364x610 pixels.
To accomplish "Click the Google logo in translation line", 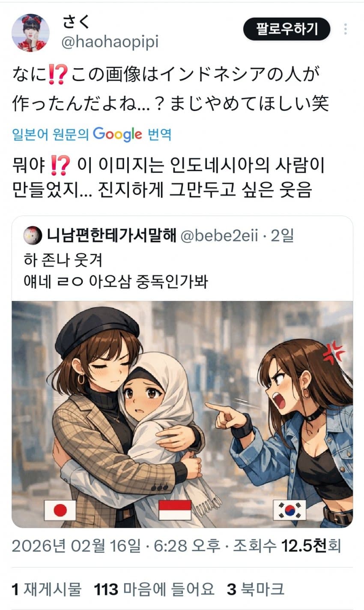I will click(117, 134).
